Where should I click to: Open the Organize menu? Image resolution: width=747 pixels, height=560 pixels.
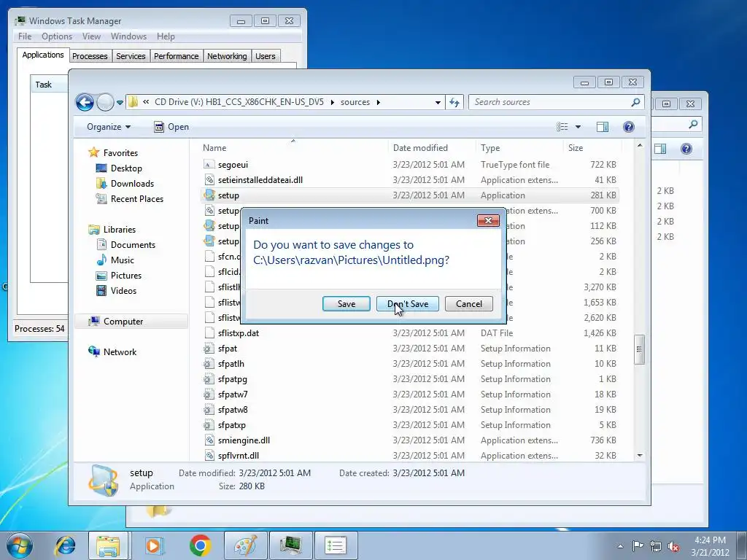(109, 127)
